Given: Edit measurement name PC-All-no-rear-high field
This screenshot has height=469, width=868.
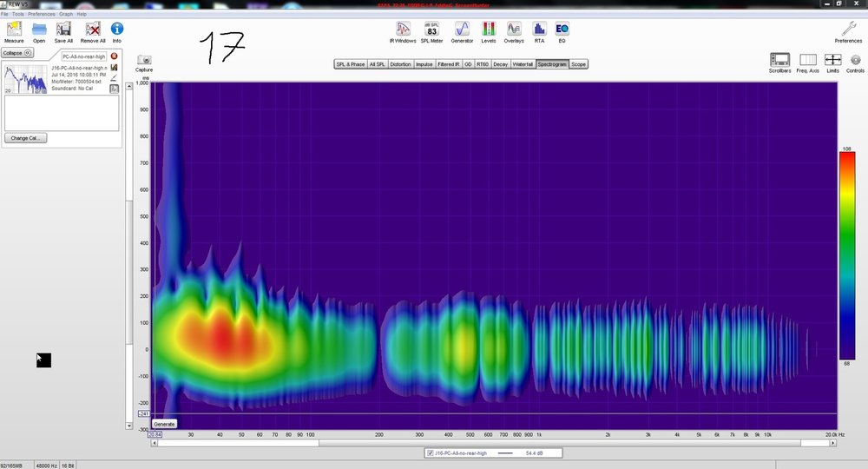Looking at the screenshot, I should tap(83, 56).
